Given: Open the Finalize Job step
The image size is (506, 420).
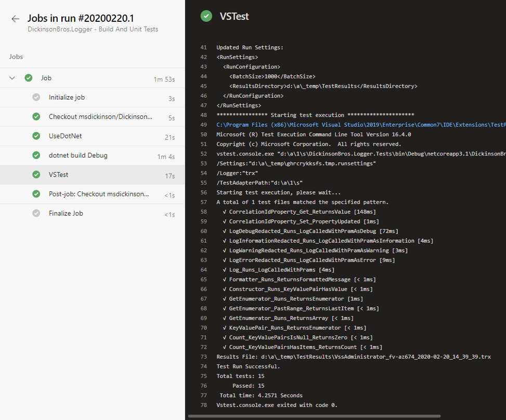Looking at the screenshot, I should (92, 214).
